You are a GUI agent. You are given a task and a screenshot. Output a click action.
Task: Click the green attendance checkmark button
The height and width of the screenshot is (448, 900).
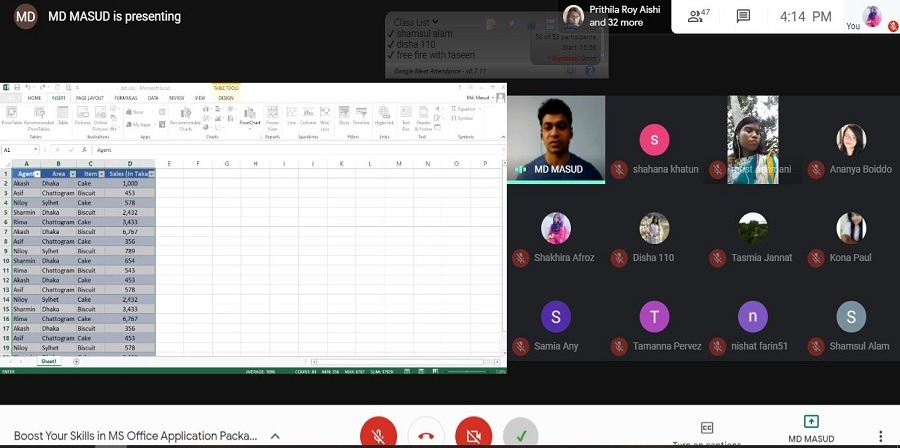[x=520, y=435]
